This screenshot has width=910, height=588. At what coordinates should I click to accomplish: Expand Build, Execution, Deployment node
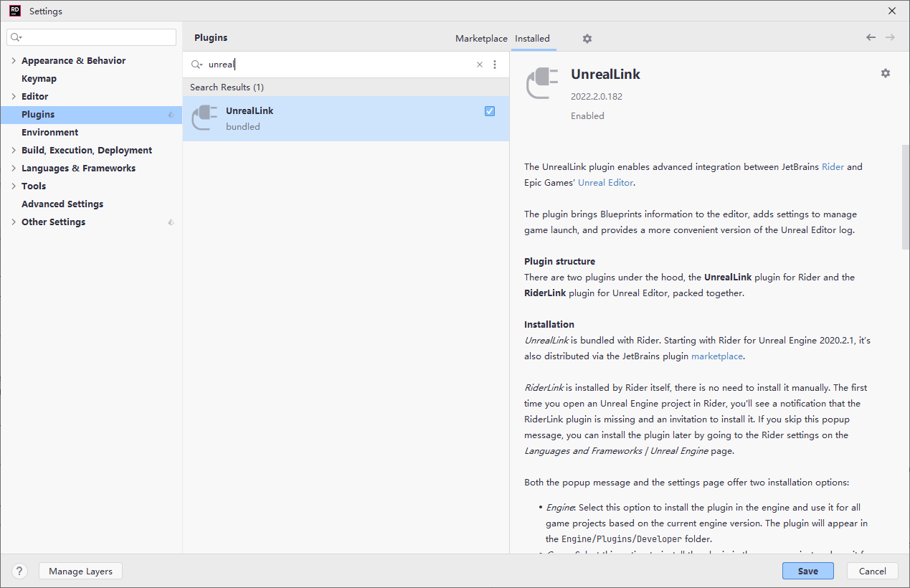pos(14,151)
